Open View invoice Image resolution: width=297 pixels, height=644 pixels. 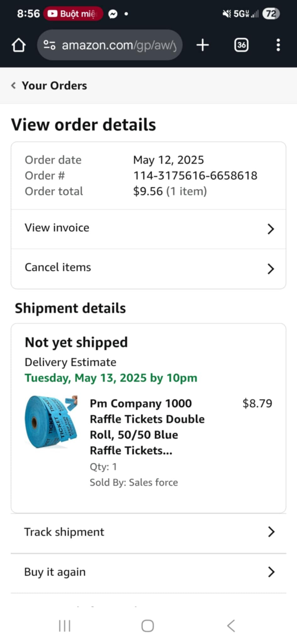tap(57, 228)
